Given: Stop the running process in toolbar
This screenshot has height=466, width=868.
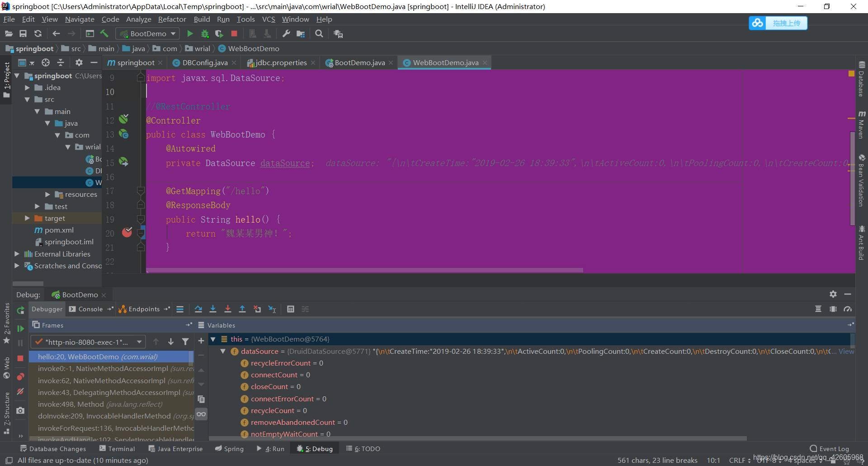Looking at the screenshot, I should click(234, 33).
